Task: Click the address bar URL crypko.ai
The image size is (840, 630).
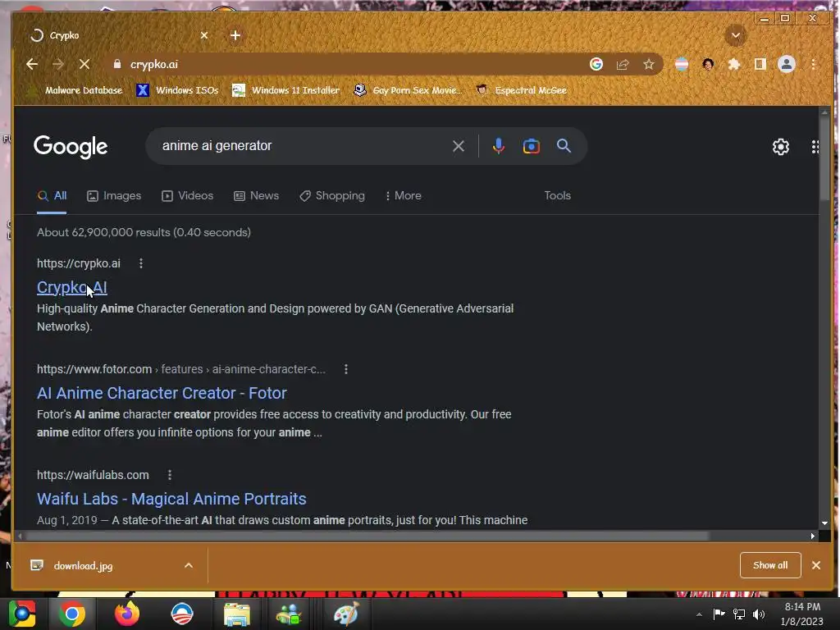Action: click(x=153, y=64)
